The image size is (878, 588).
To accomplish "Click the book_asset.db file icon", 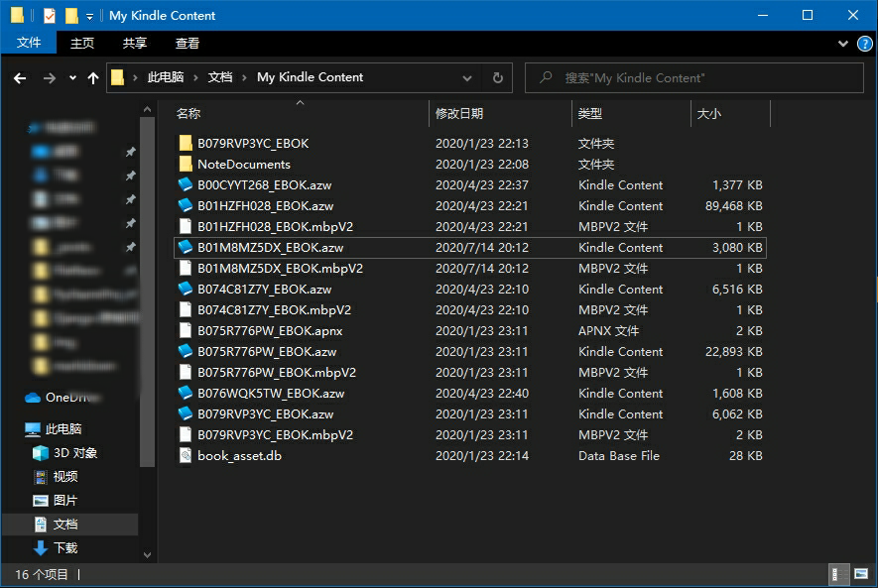I will [x=185, y=456].
